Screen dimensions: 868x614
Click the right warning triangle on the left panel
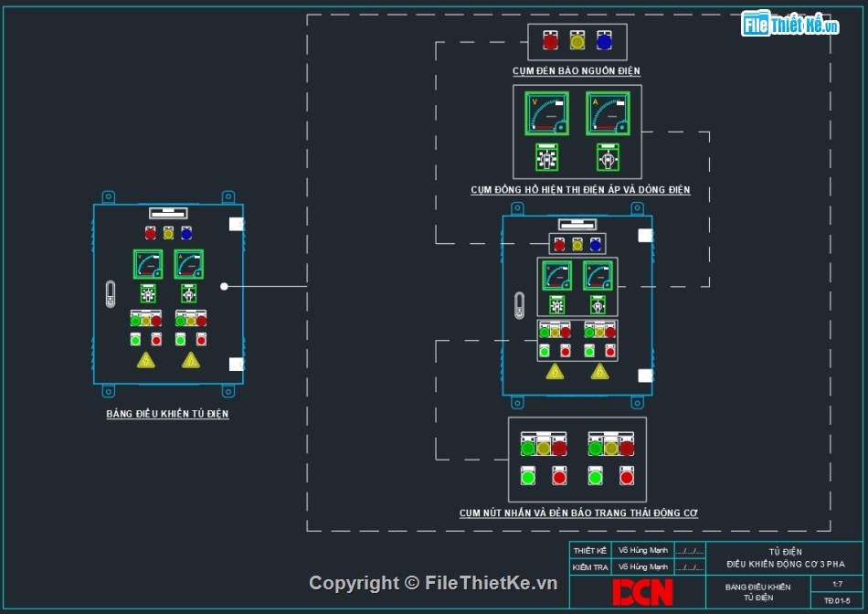click(191, 360)
